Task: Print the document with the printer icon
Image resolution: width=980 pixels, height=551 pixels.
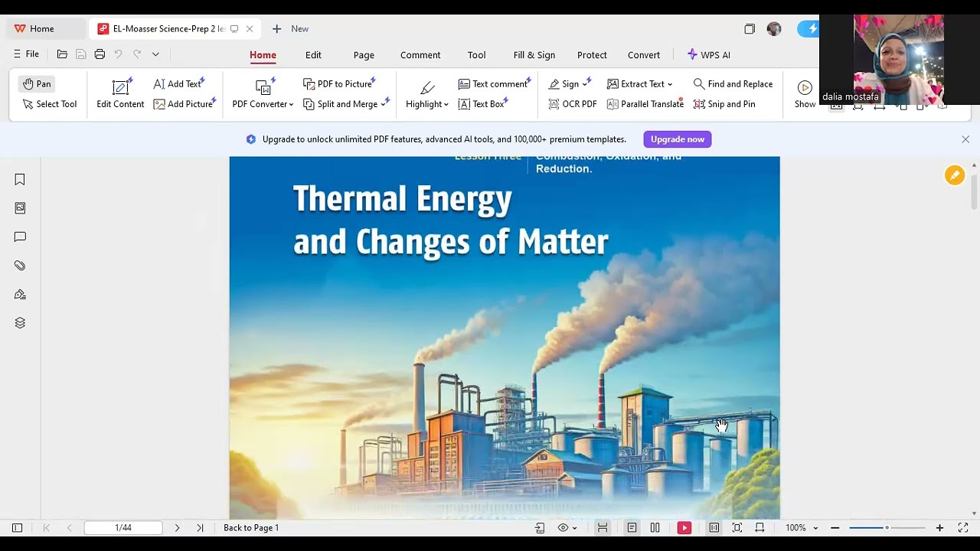Action: point(100,54)
